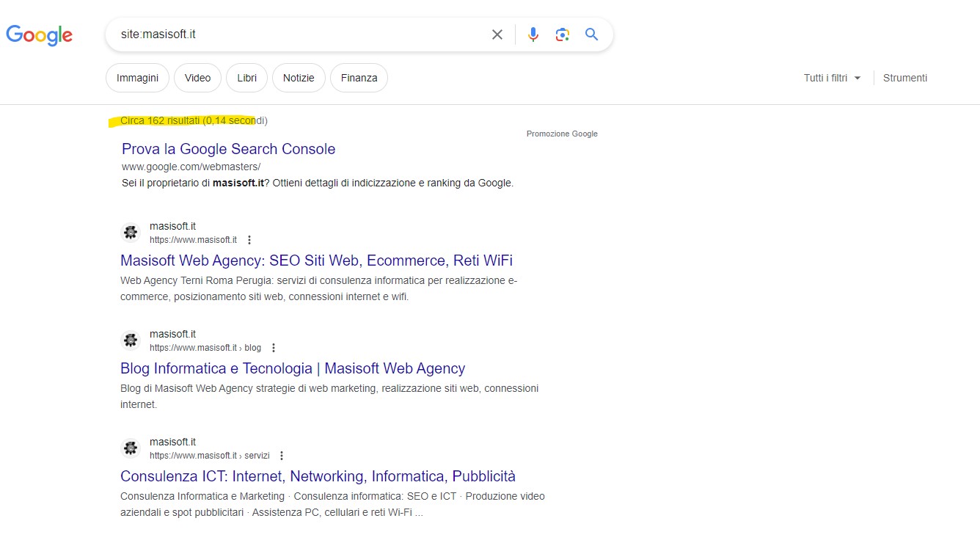Click favicon of Masisoft Web Agency result

coord(131,233)
